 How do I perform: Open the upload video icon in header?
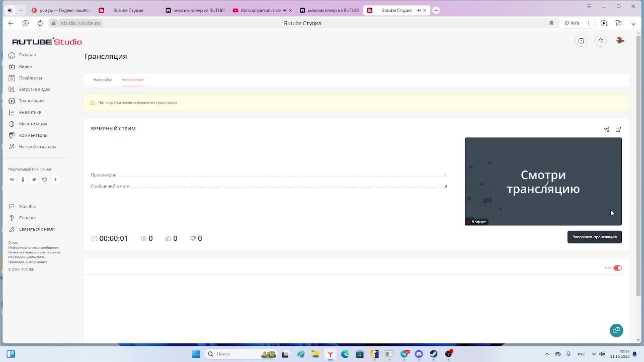point(581,41)
